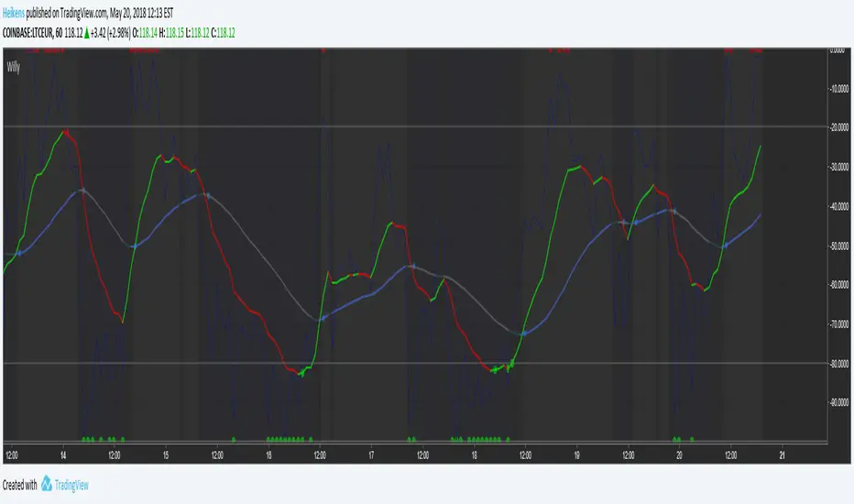Click date label 18 on time axis
The image size is (854, 504).
point(475,455)
